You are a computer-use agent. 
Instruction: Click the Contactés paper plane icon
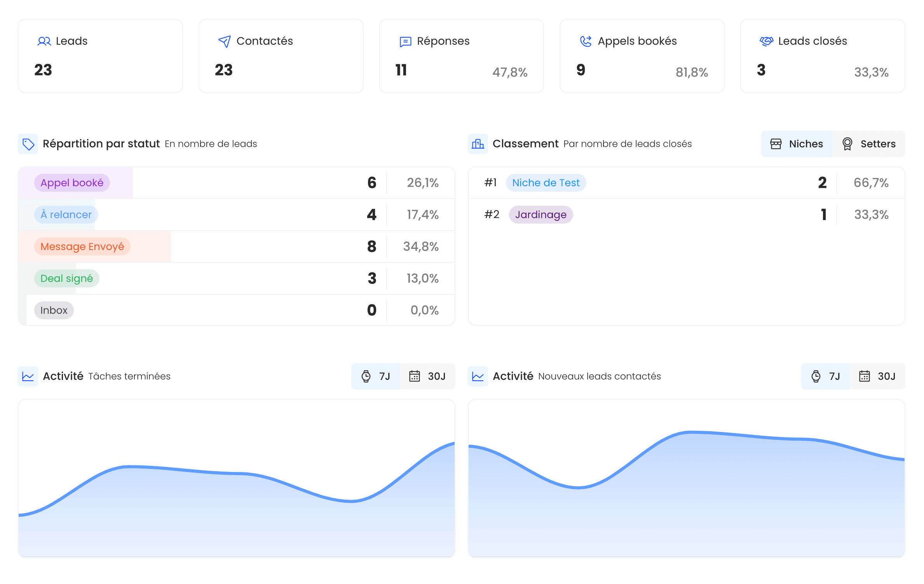pos(224,41)
